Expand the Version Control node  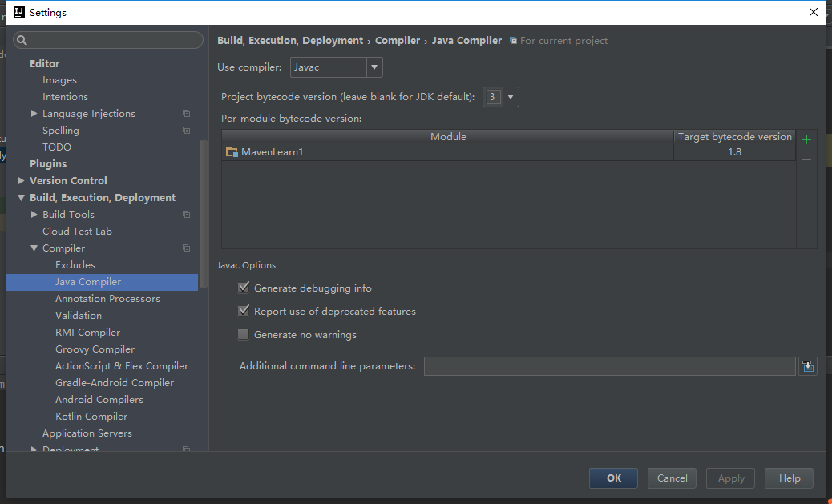[x=21, y=181]
